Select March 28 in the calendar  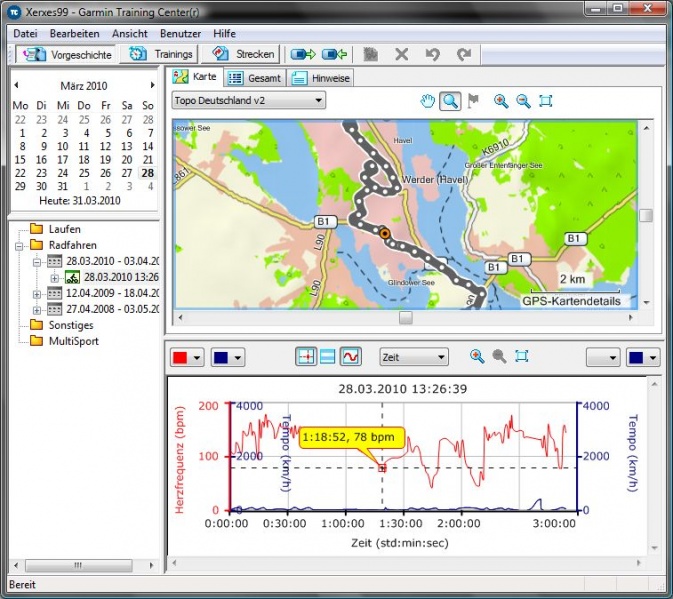148,173
